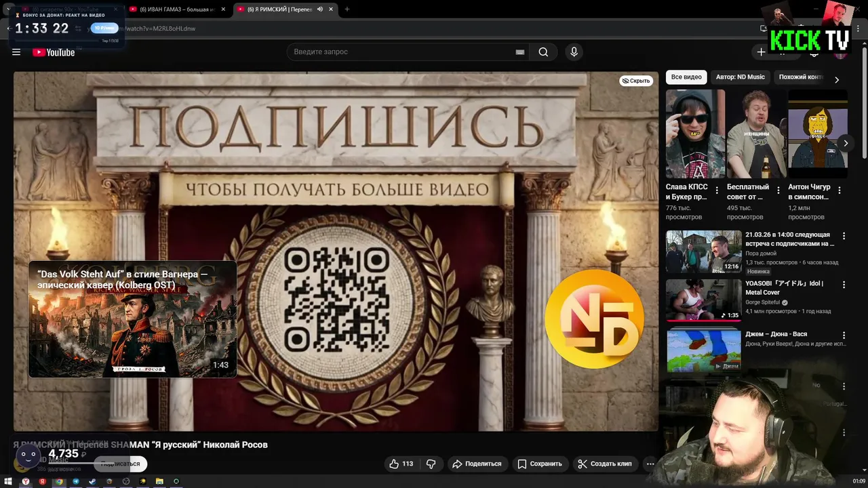Open Steam from the taskbar
Viewport: 868px width, 488px height.
tap(92, 481)
